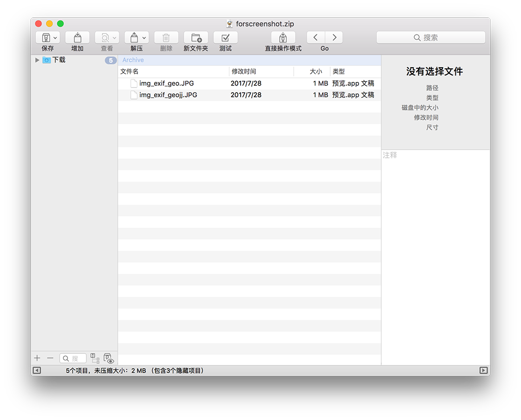
Task: Open the Save (保存) dropdown arrow
Action: 55,38
